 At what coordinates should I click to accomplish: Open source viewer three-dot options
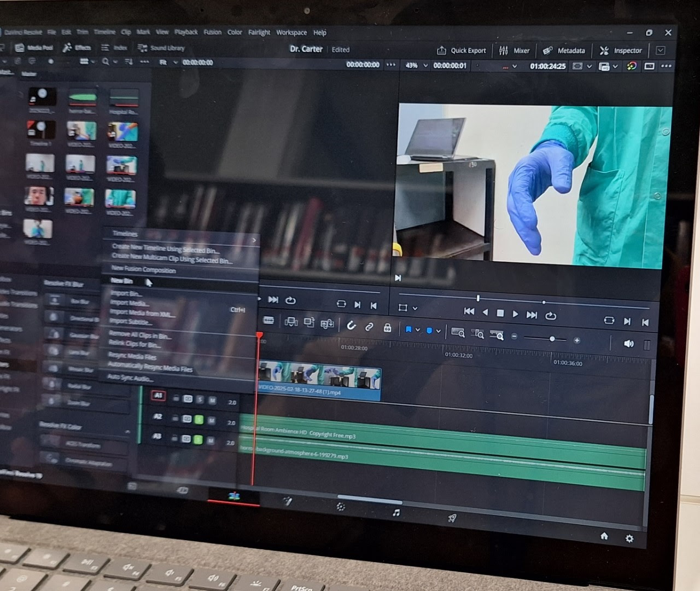(391, 64)
